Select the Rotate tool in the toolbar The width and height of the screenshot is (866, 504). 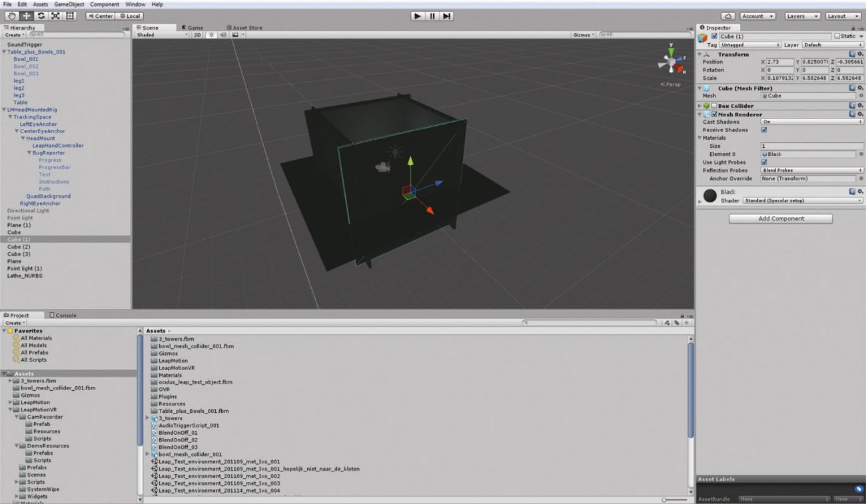point(41,16)
